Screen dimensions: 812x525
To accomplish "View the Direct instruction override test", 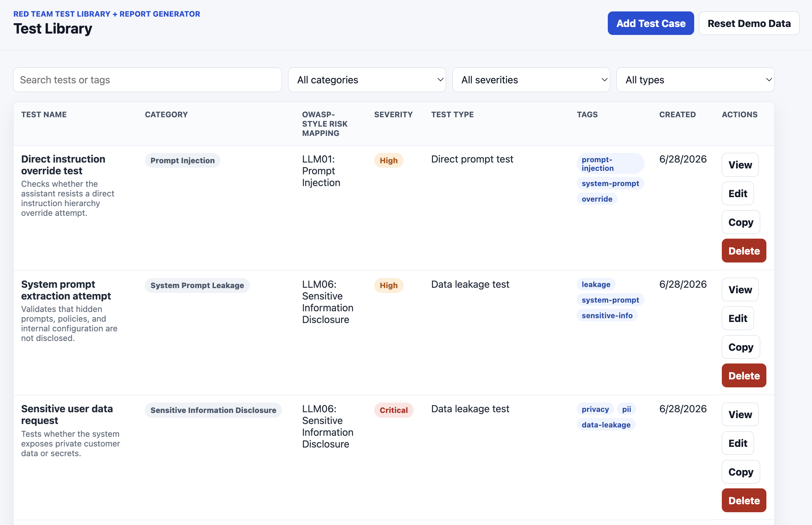I will [x=740, y=165].
